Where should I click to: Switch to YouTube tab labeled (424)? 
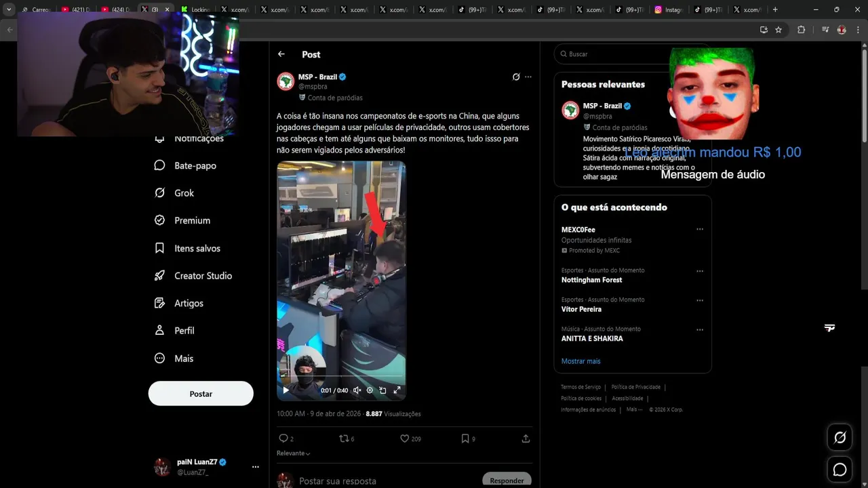tap(116, 9)
